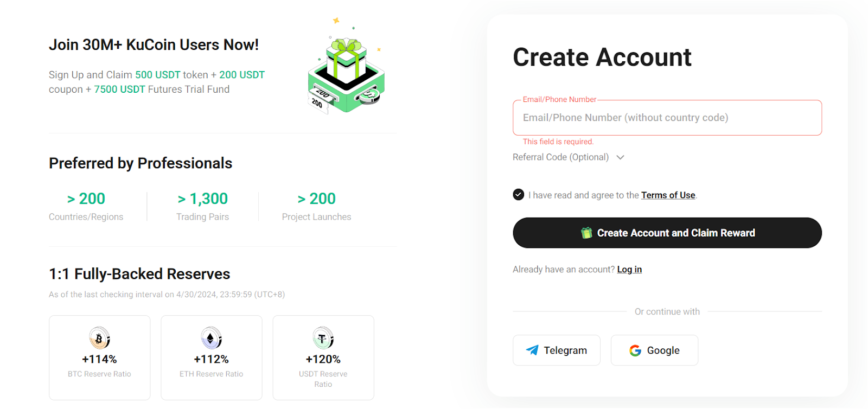
Task: Click the 1,300 Trading Pairs statistic
Action: tap(203, 207)
